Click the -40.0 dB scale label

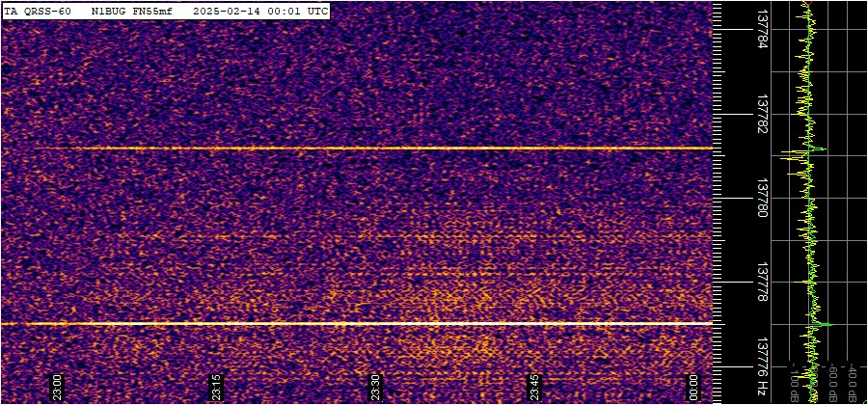pos(853,383)
